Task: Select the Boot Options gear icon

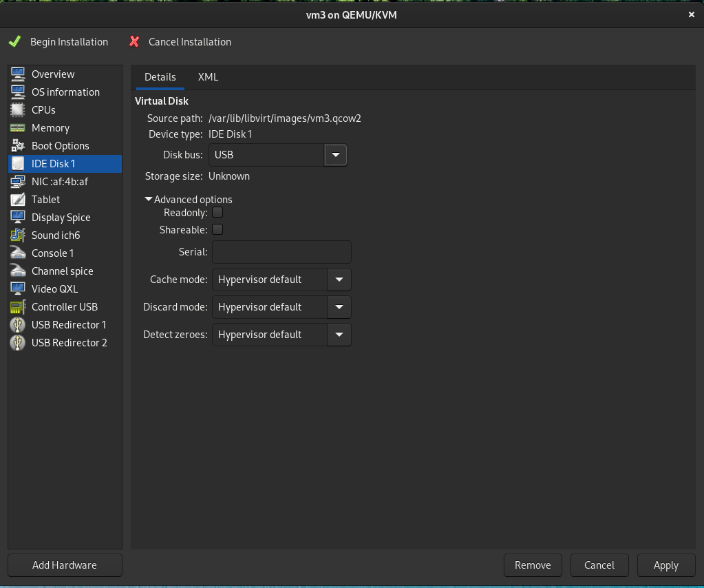Action: click(x=19, y=146)
